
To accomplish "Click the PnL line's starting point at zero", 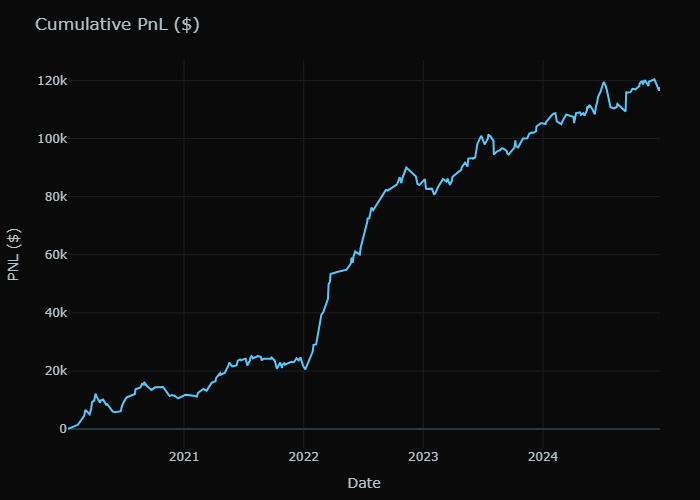I will click(68, 429).
